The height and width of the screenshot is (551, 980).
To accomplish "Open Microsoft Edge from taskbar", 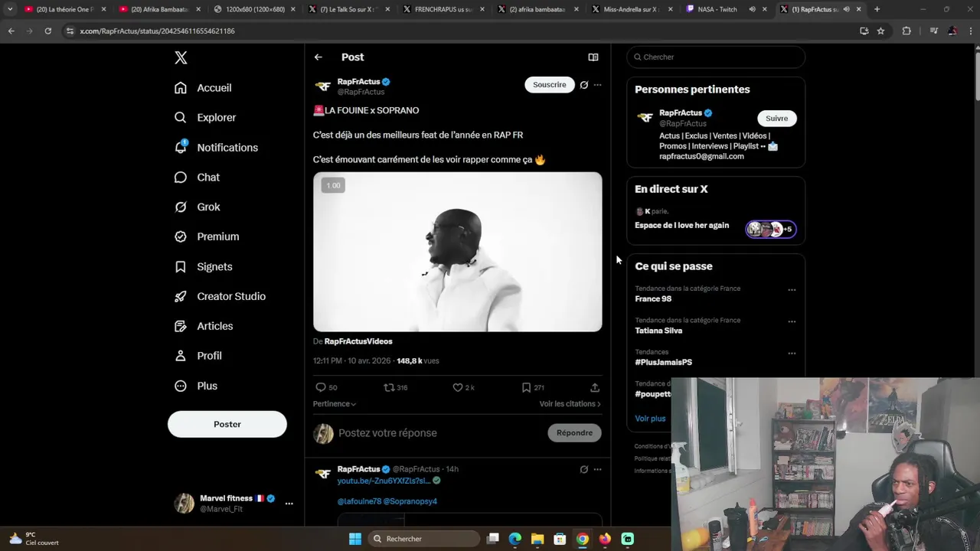I will pyautogui.click(x=515, y=539).
